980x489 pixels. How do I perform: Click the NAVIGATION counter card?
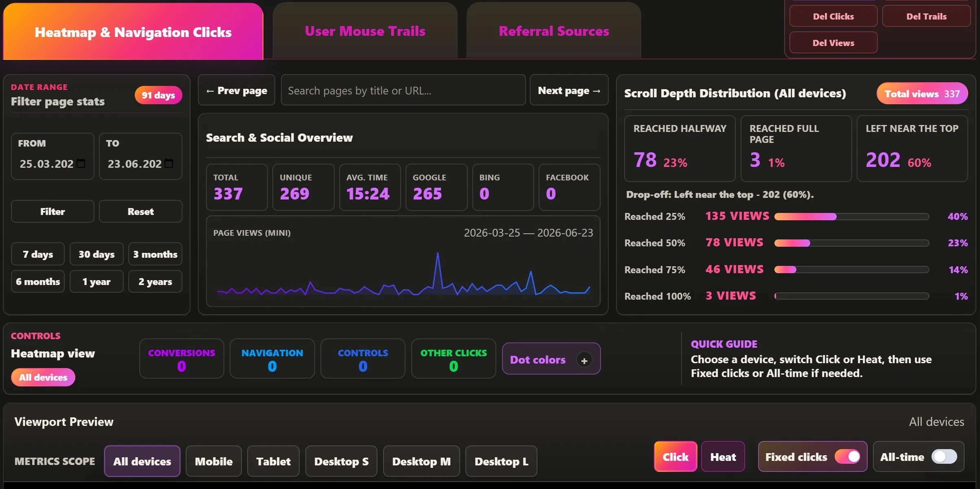pyautogui.click(x=272, y=359)
